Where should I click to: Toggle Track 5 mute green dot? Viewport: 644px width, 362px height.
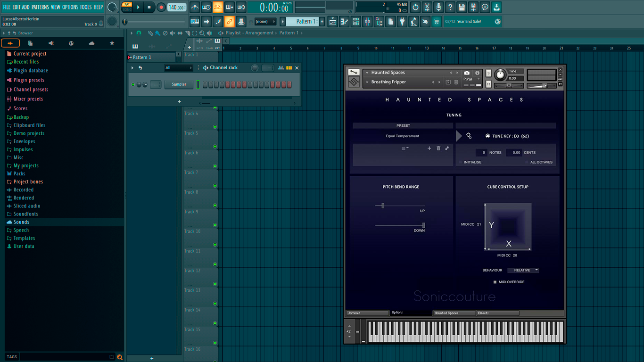[x=215, y=147]
